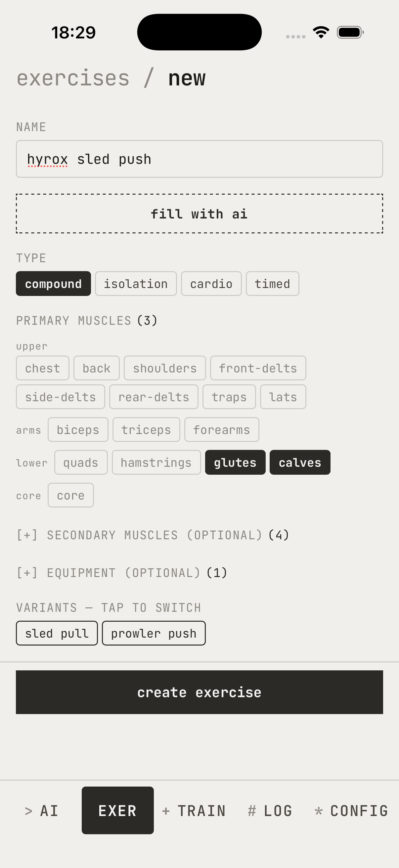This screenshot has height=868, width=399.
Task: Expand the Secondary Muscles section
Action: (153, 535)
